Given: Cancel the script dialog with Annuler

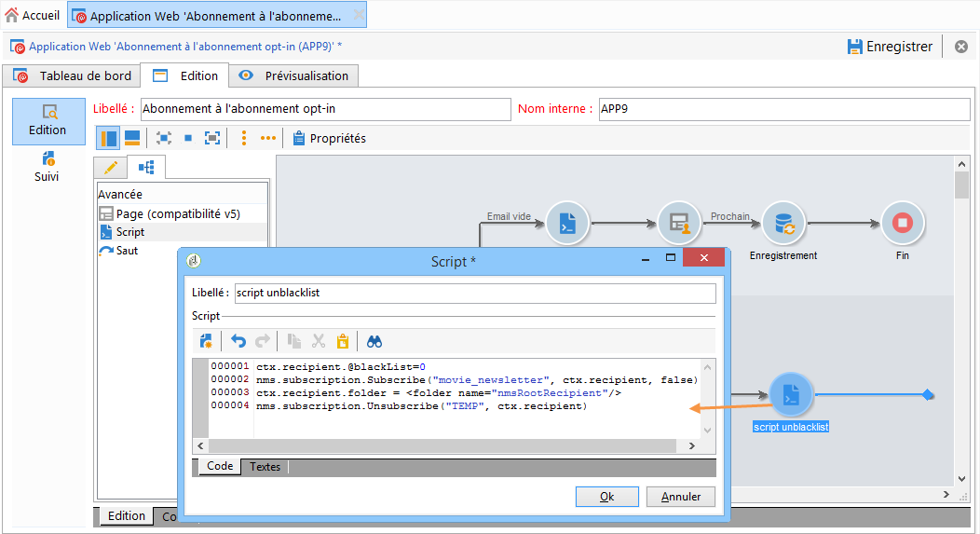Looking at the screenshot, I should (681, 497).
